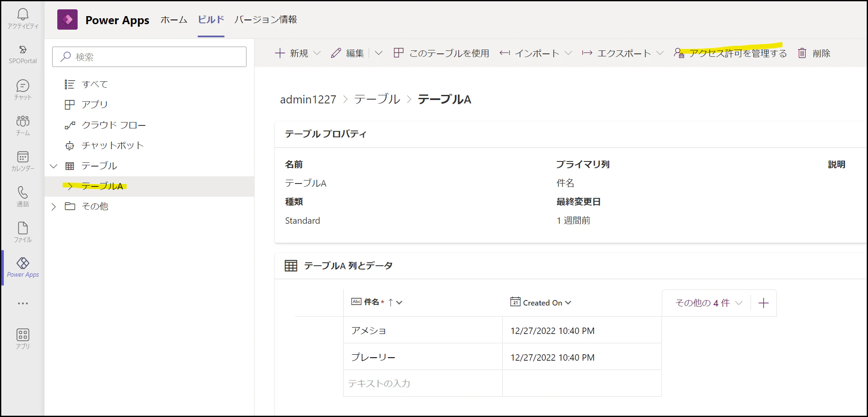Click the export arrow icon
The width and height of the screenshot is (868, 417).
click(587, 53)
